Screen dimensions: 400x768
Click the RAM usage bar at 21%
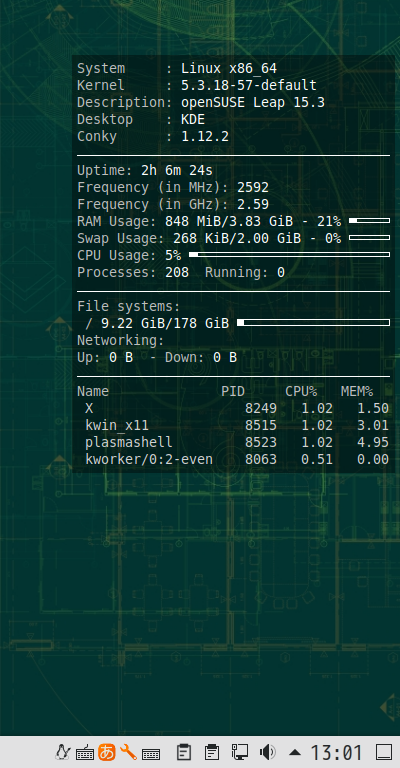(369, 221)
